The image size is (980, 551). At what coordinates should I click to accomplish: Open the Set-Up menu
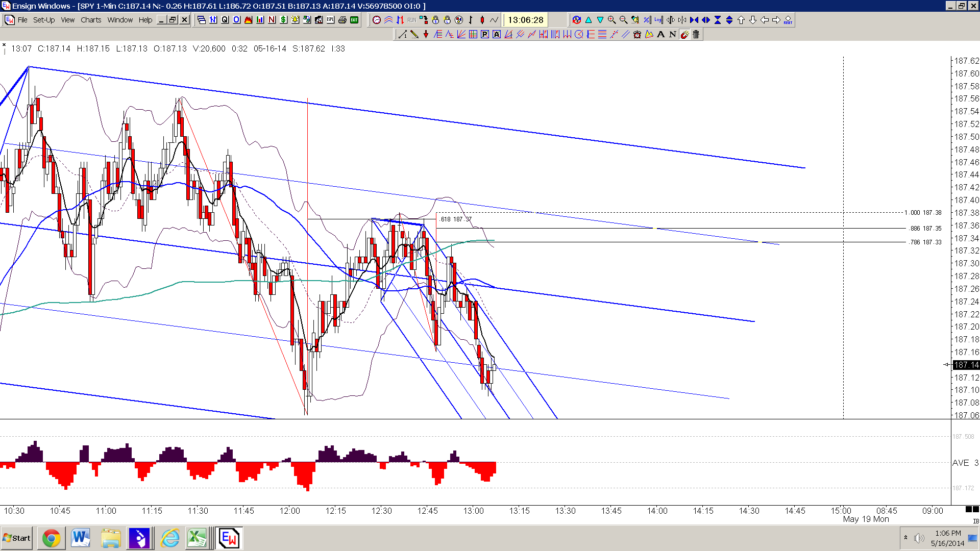point(44,20)
